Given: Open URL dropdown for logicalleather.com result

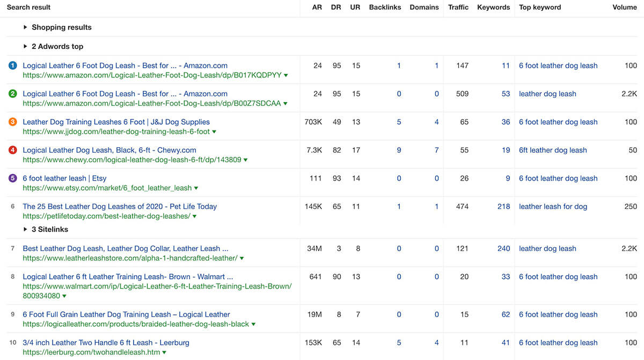Looking at the screenshot, I should (254, 325).
